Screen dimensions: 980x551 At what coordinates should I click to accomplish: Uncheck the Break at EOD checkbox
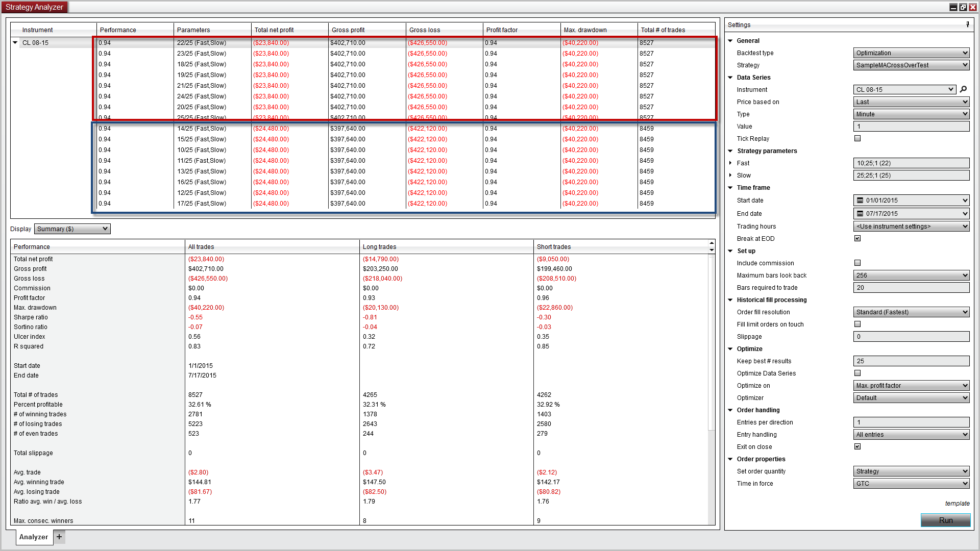point(857,238)
